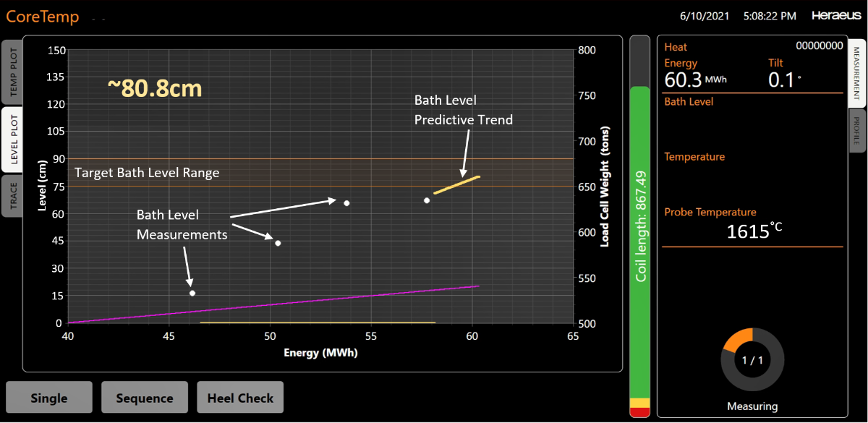This screenshot has width=868, height=423.
Task: Click the Probe Temperature 1615°C reading
Action: pos(754,231)
